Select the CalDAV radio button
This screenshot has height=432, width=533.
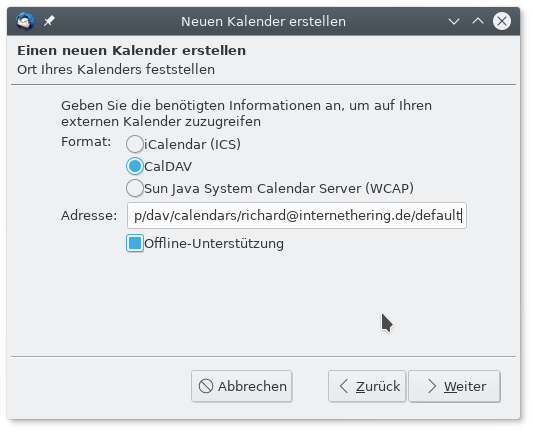[x=135, y=166]
